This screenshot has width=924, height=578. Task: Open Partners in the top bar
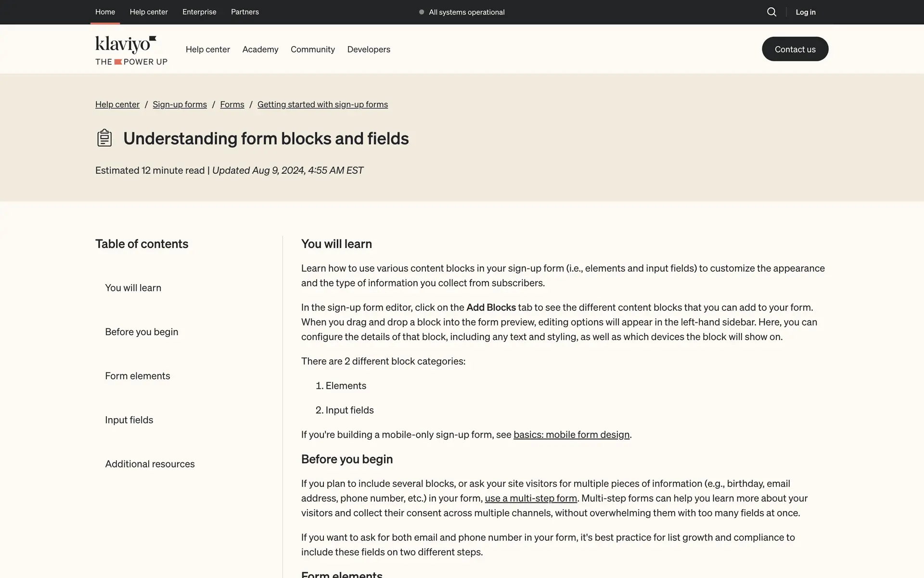(x=244, y=12)
